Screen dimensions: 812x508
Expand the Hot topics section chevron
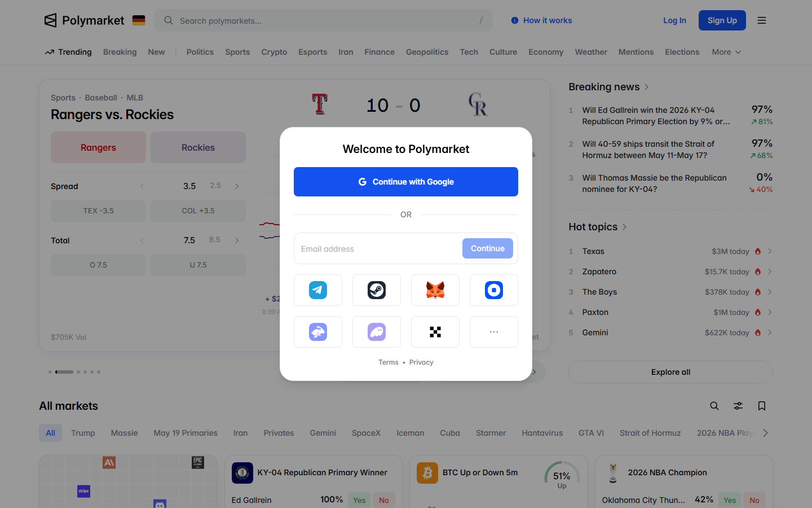tap(625, 227)
